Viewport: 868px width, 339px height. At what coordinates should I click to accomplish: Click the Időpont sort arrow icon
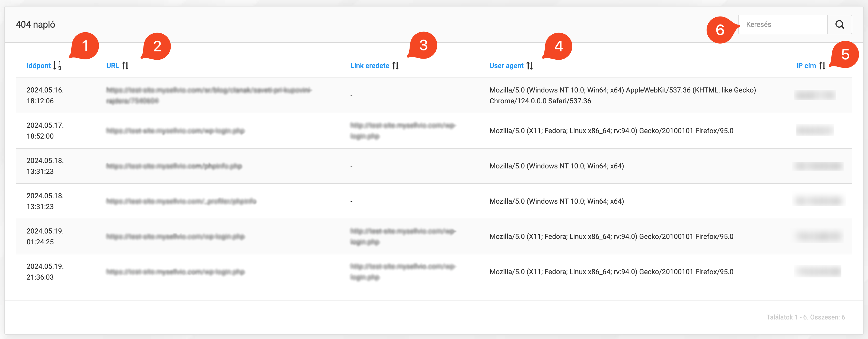pyautogui.click(x=57, y=65)
